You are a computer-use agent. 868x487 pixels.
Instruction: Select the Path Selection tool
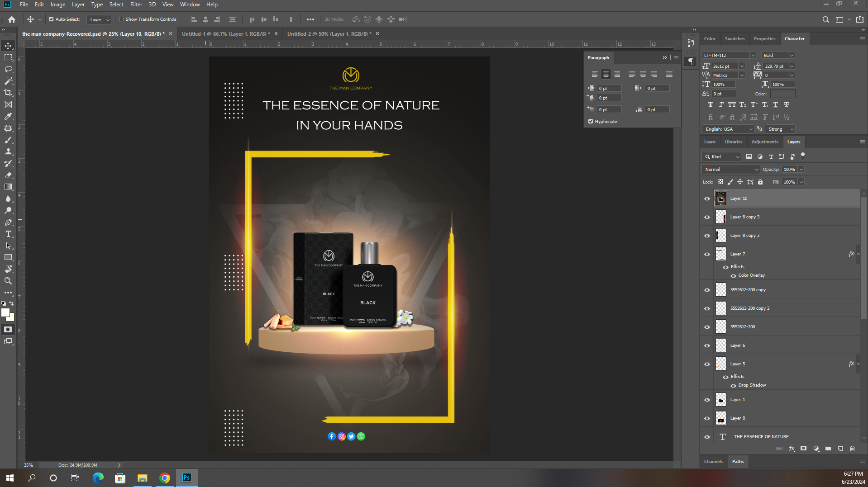(8, 246)
